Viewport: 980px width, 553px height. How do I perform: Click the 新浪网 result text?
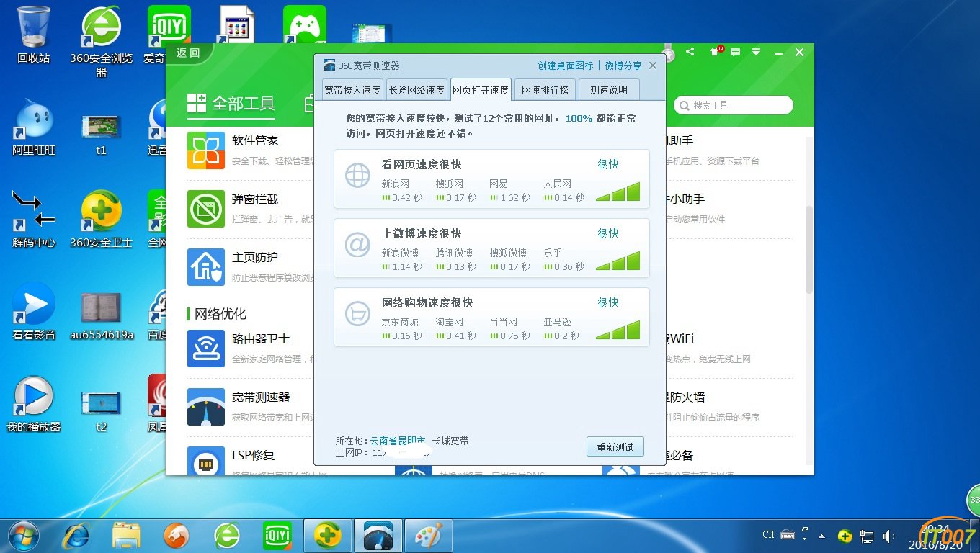coord(395,184)
